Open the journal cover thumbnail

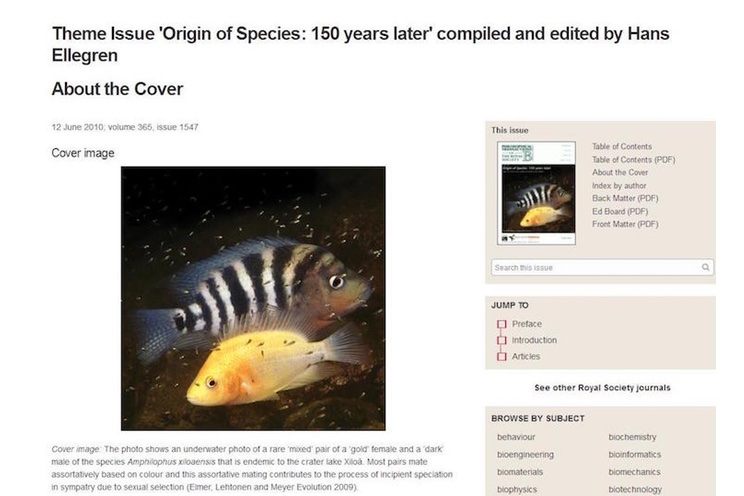click(x=536, y=193)
